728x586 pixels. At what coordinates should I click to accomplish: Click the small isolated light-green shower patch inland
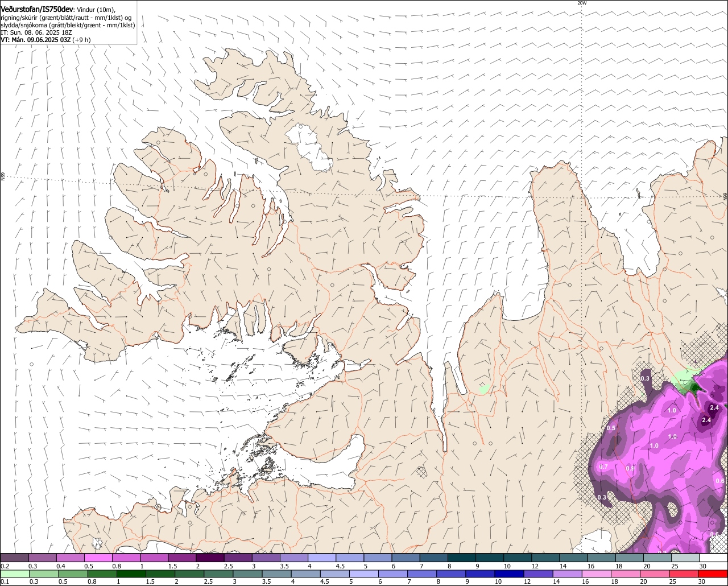(483, 389)
